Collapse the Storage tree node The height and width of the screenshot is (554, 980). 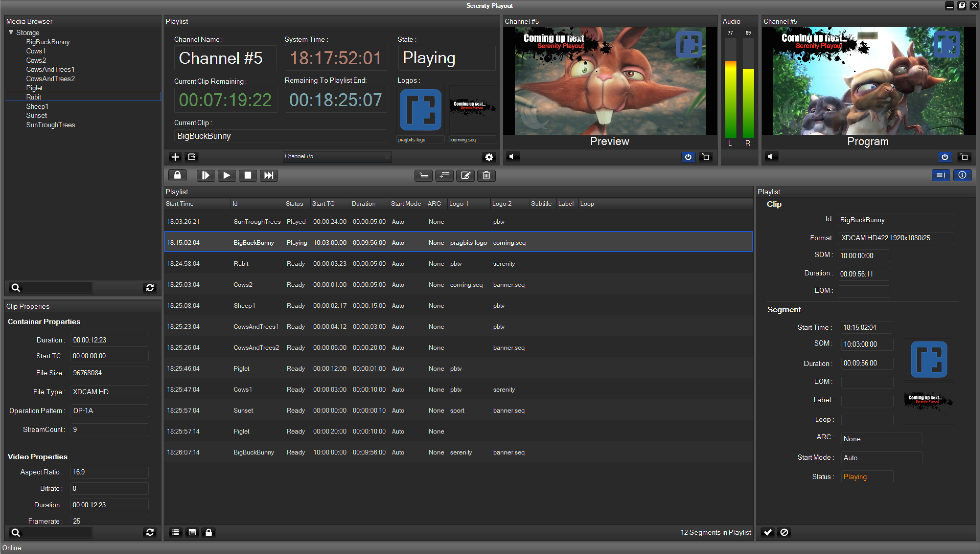point(11,32)
